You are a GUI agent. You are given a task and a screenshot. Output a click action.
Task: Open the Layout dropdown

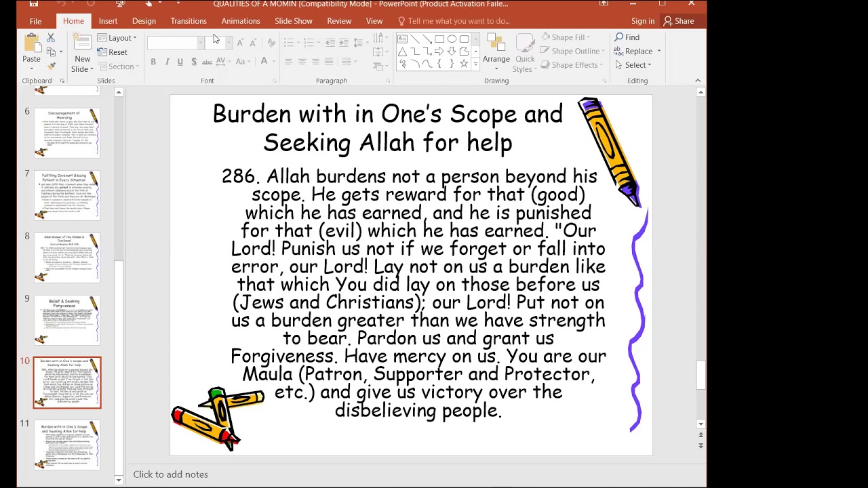coord(117,38)
